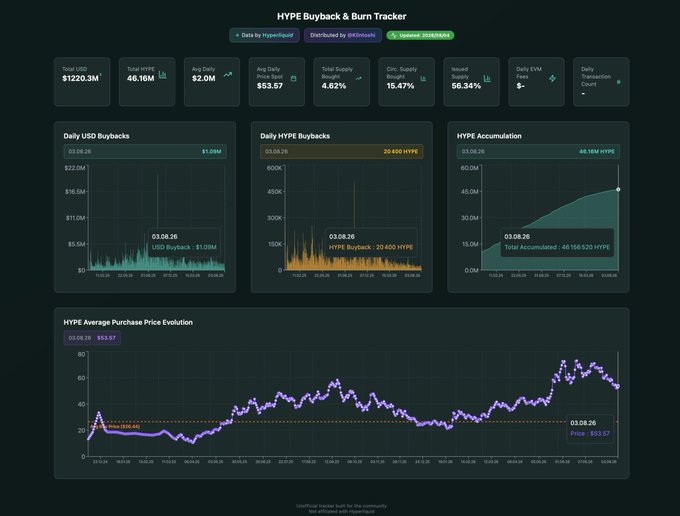Click the last data point on the price line
Viewport: 680px width, 516px height.
click(x=618, y=386)
